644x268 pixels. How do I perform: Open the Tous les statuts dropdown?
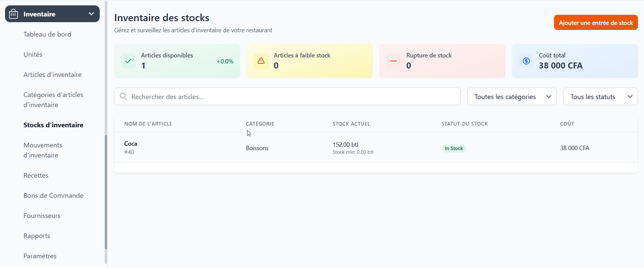(600, 97)
